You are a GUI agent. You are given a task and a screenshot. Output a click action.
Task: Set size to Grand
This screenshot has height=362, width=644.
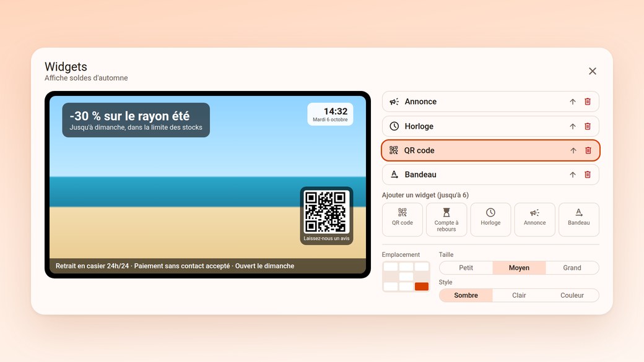[x=572, y=268]
